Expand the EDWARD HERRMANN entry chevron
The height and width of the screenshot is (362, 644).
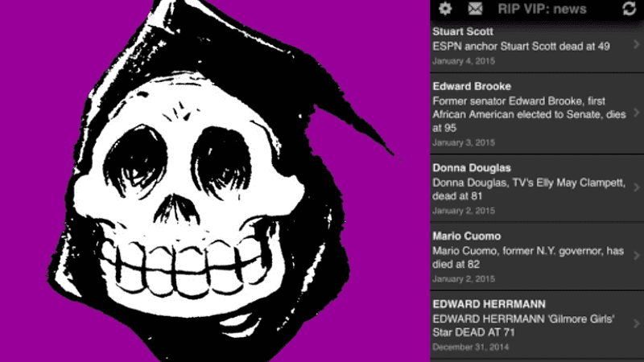(x=636, y=324)
